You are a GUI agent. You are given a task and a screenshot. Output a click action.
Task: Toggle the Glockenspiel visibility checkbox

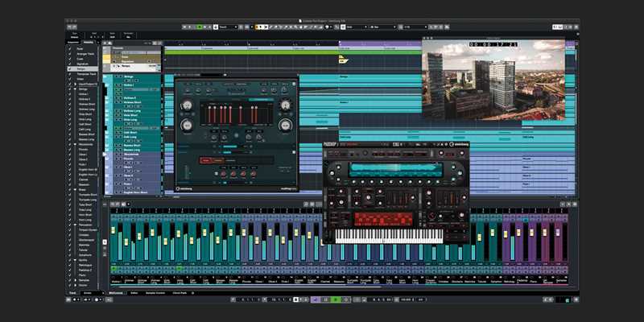69,240
